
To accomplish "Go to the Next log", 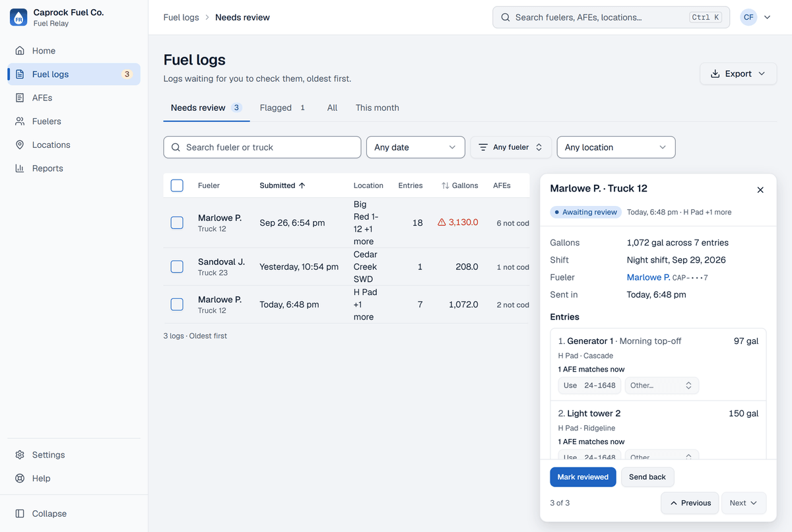I will 744,503.
